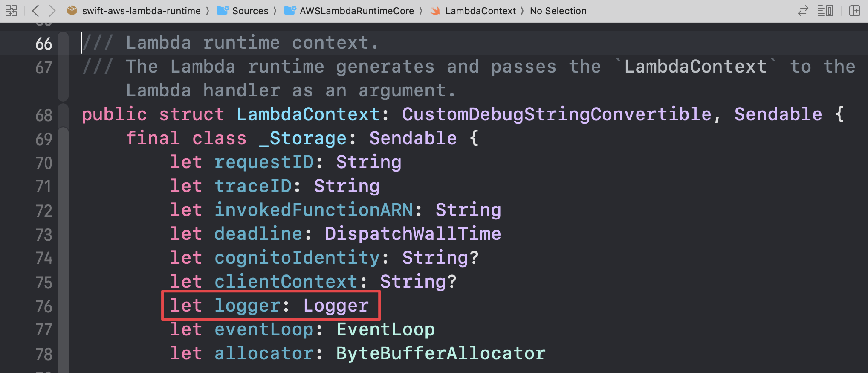Toggle source control change bar beside line 66
868x373 pixels.
coord(63,43)
